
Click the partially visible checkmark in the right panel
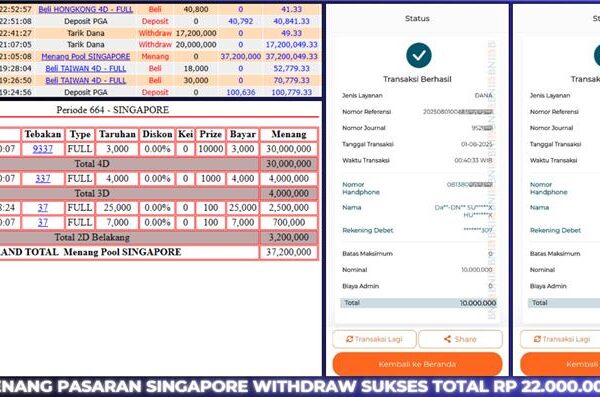click(x=597, y=56)
